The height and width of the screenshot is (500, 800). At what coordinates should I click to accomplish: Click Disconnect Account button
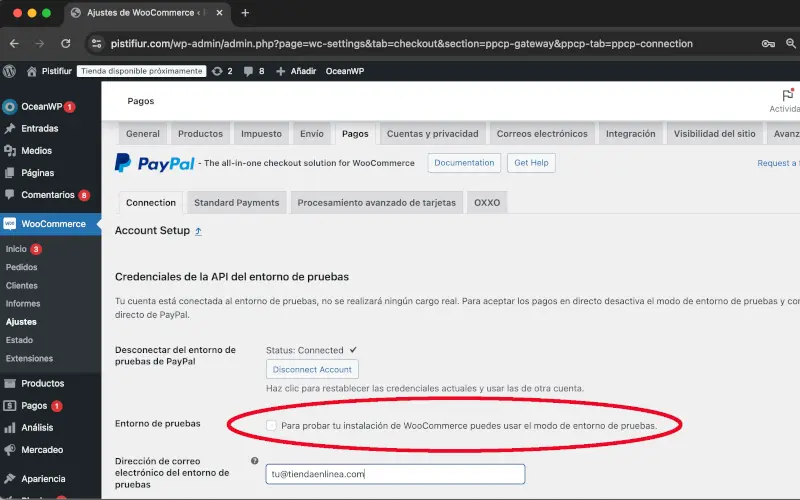(312, 369)
